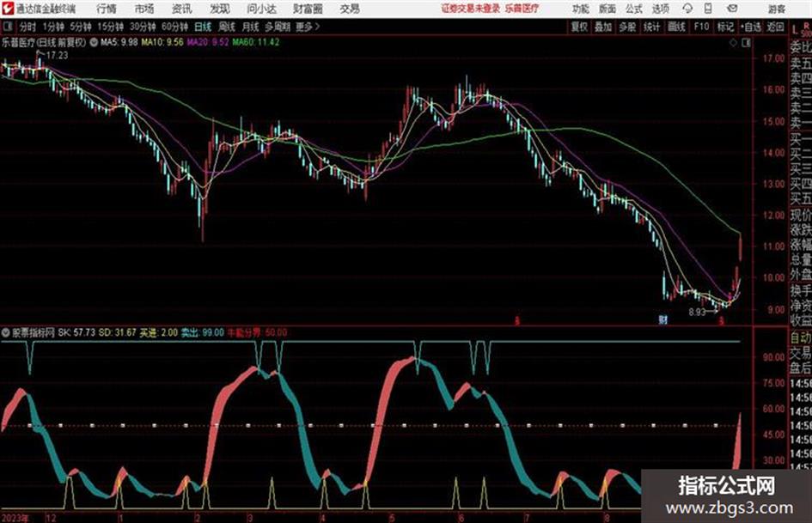
Task: Click the 返回 back button
Action: 776,27
